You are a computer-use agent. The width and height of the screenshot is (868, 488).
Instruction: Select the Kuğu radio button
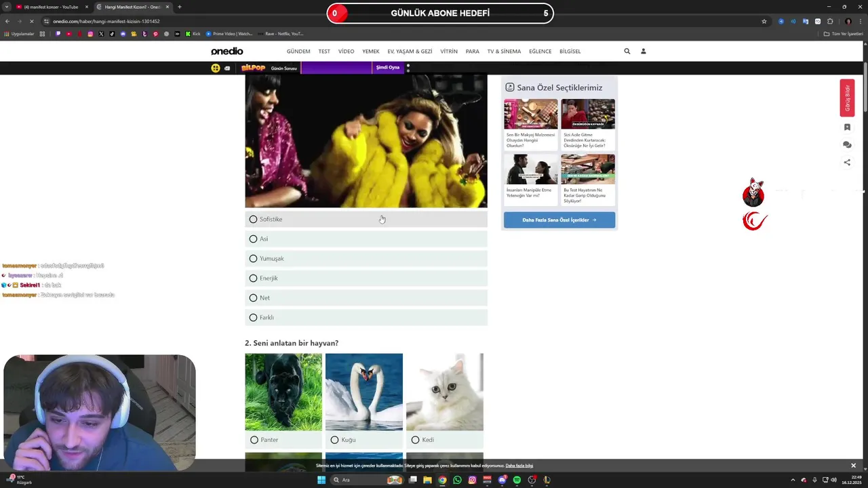coord(335,440)
